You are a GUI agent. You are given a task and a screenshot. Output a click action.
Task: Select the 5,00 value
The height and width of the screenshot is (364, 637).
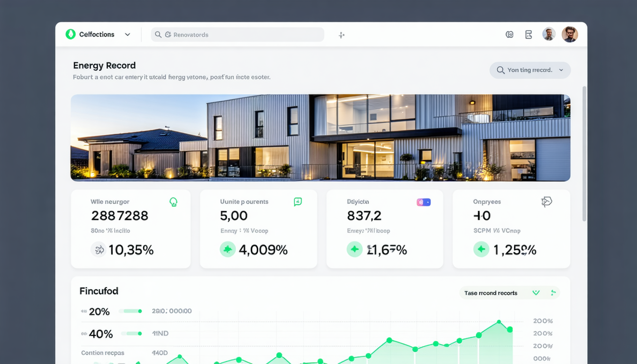pyautogui.click(x=234, y=216)
